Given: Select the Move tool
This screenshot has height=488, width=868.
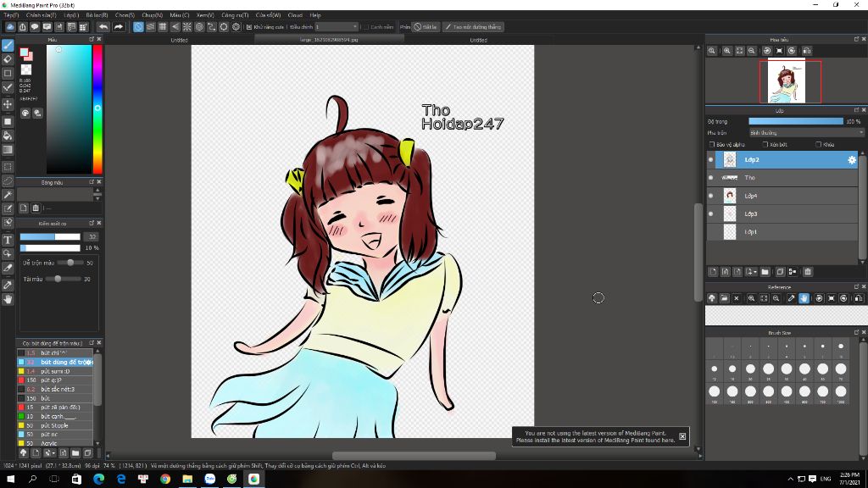Looking at the screenshot, I should (8, 104).
